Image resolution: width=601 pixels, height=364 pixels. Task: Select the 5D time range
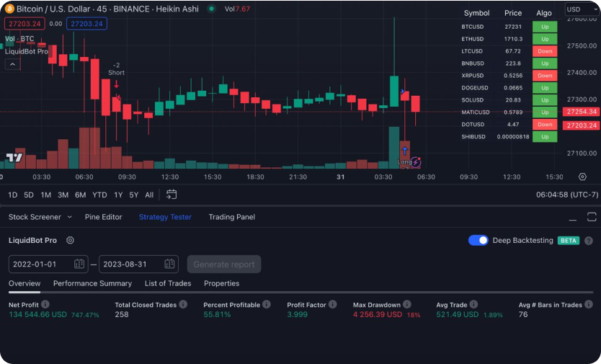click(29, 195)
